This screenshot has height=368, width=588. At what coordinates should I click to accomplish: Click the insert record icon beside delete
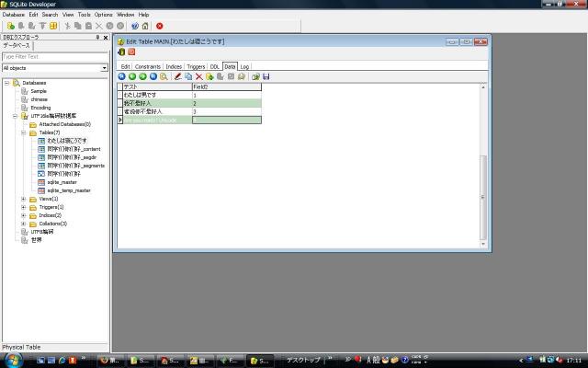[x=209, y=76]
